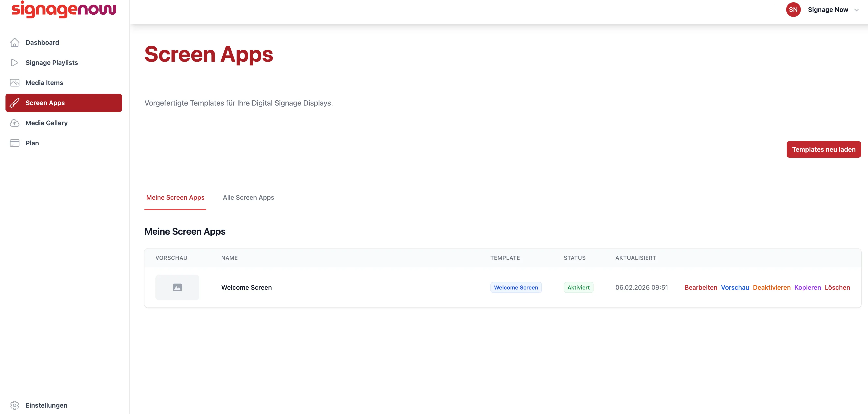
Task: Click Deaktivieren for Welcome Screen
Action: pyautogui.click(x=772, y=288)
